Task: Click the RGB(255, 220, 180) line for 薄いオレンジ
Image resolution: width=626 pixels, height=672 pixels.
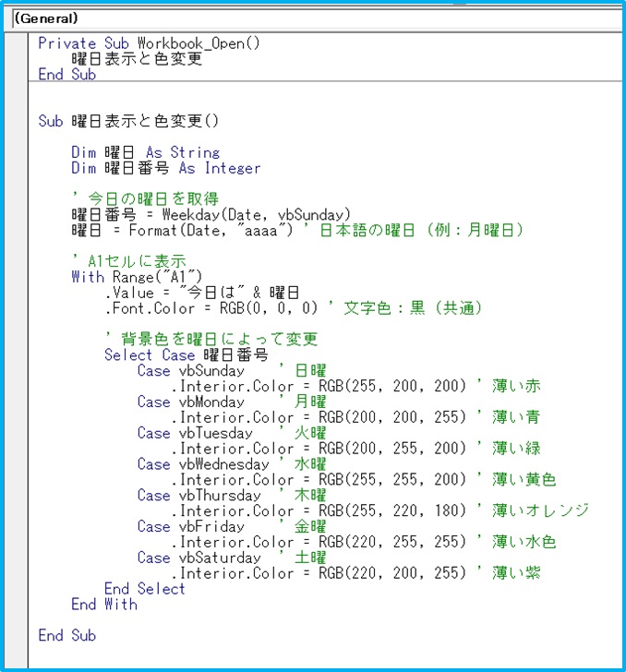Action: click(379, 510)
